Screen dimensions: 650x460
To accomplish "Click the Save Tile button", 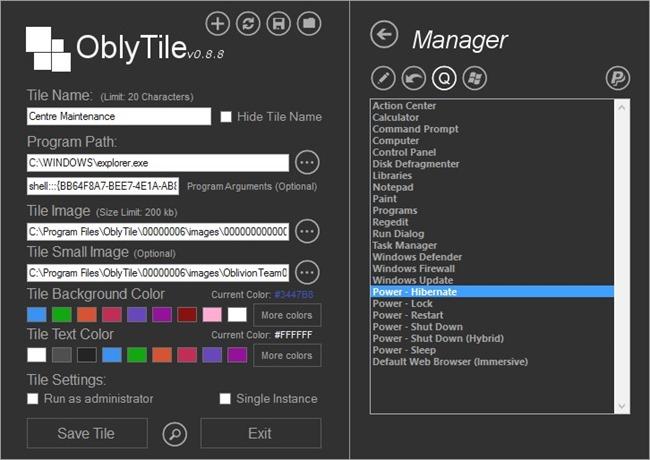I will click(87, 433).
